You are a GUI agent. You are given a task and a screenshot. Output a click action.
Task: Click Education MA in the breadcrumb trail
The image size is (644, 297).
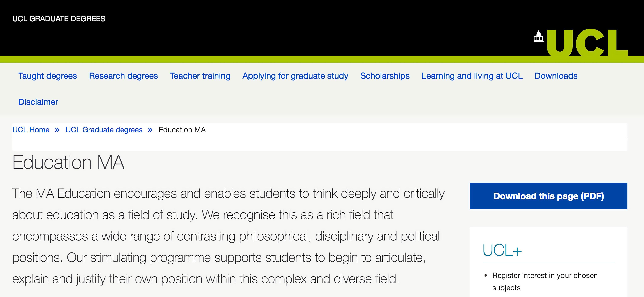(182, 130)
